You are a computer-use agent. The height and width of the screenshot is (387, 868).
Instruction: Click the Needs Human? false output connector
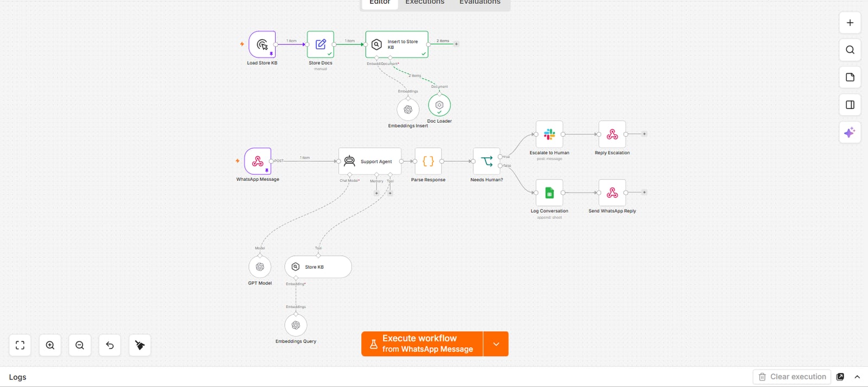(500, 166)
